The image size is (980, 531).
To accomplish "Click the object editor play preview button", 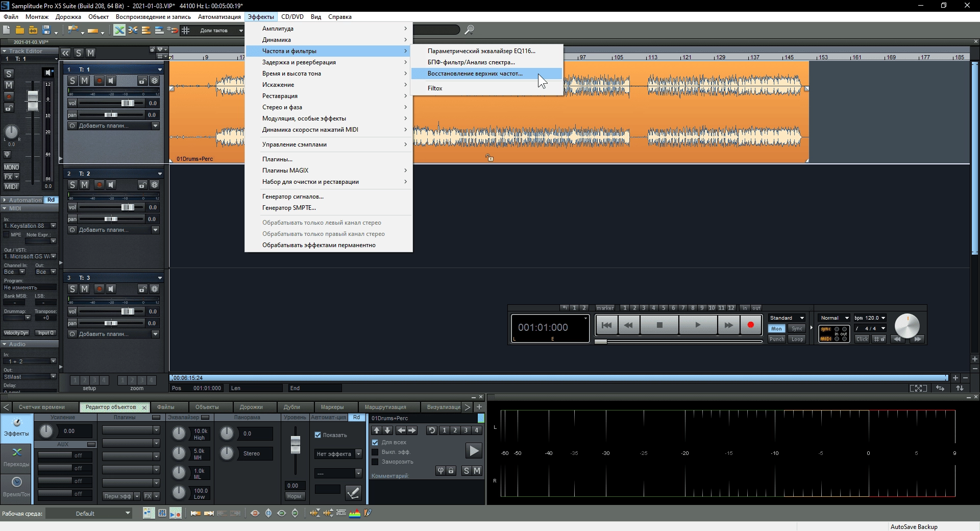I will [474, 451].
